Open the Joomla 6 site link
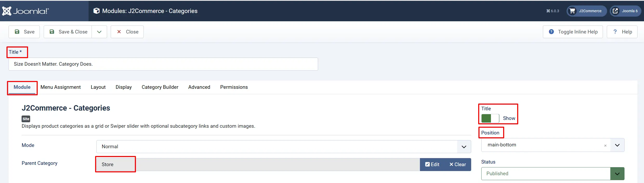Viewport: 644px width, 183px height. click(625, 11)
